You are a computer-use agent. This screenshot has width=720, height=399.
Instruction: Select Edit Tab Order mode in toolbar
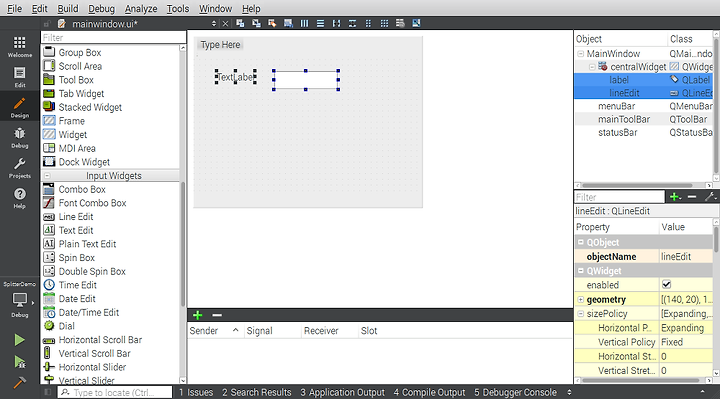click(x=288, y=23)
